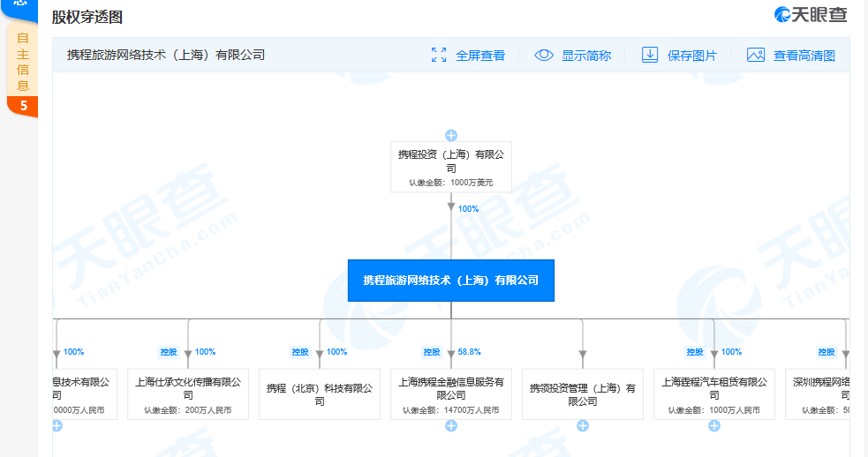Screen dimensions: 868x457
Task: Expand children under 上海携程金融信息服务有限公司
Action: click(x=451, y=425)
